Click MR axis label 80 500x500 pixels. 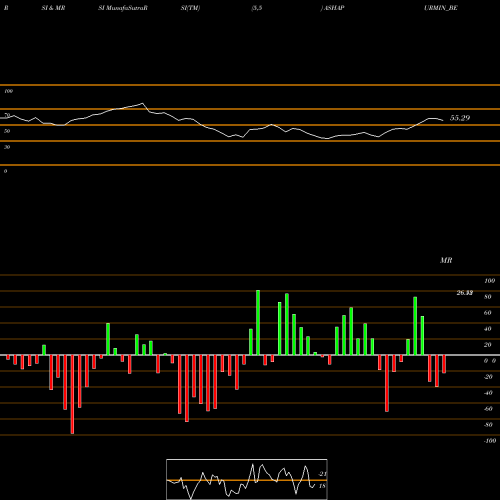[488, 297]
